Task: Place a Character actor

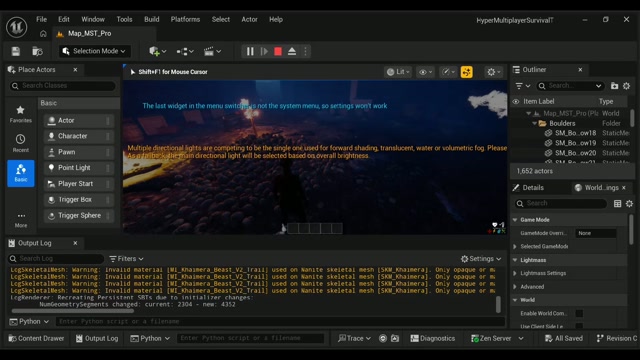Action: tap(78, 136)
